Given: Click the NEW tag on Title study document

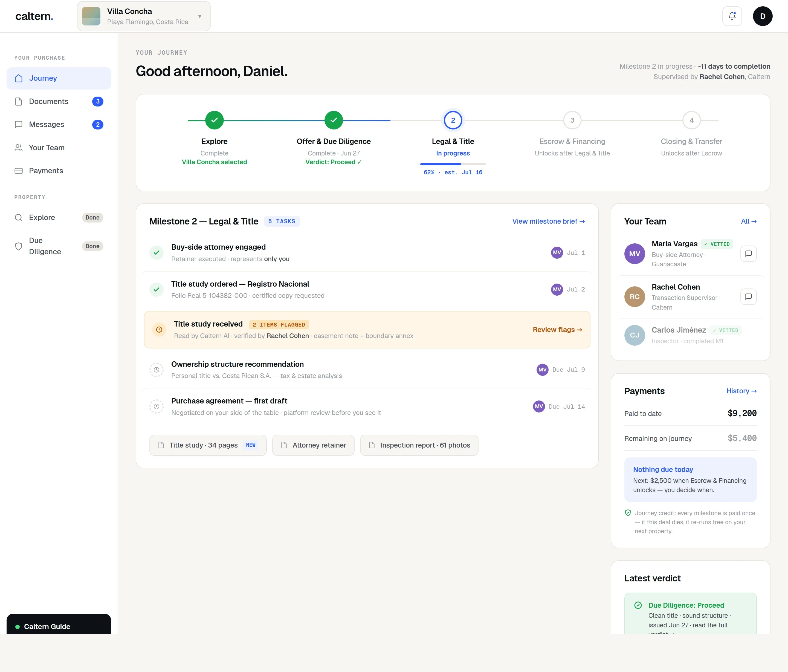Looking at the screenshot, I should click(x=250, y=445).
